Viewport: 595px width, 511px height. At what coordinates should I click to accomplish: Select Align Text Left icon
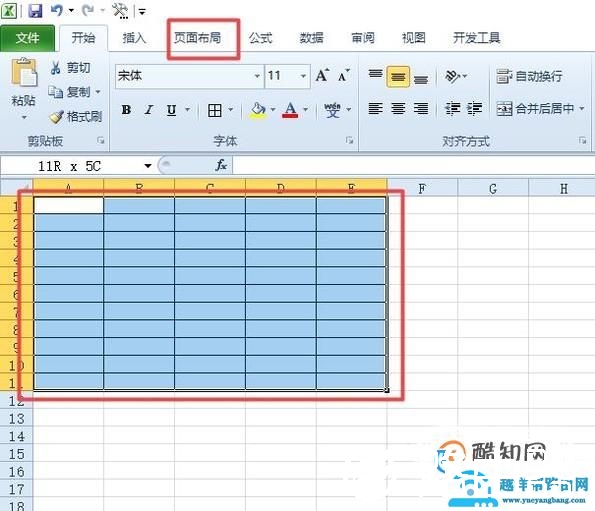click(376, 109)
